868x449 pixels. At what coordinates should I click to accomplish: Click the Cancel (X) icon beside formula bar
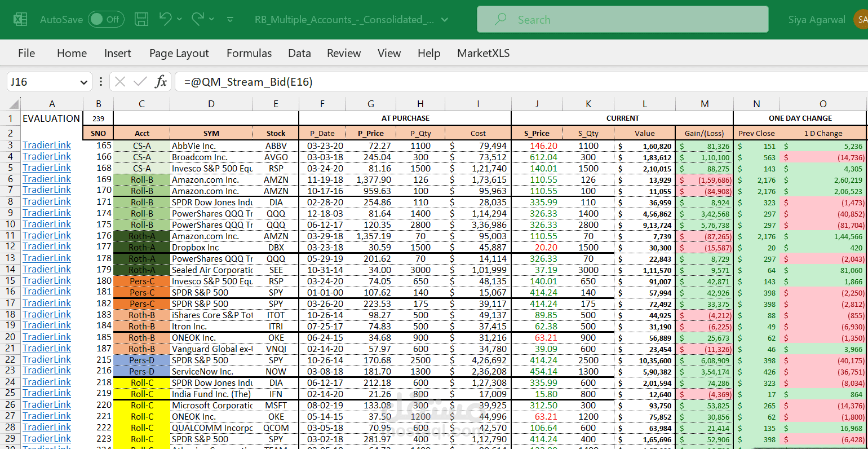point(119,81)
